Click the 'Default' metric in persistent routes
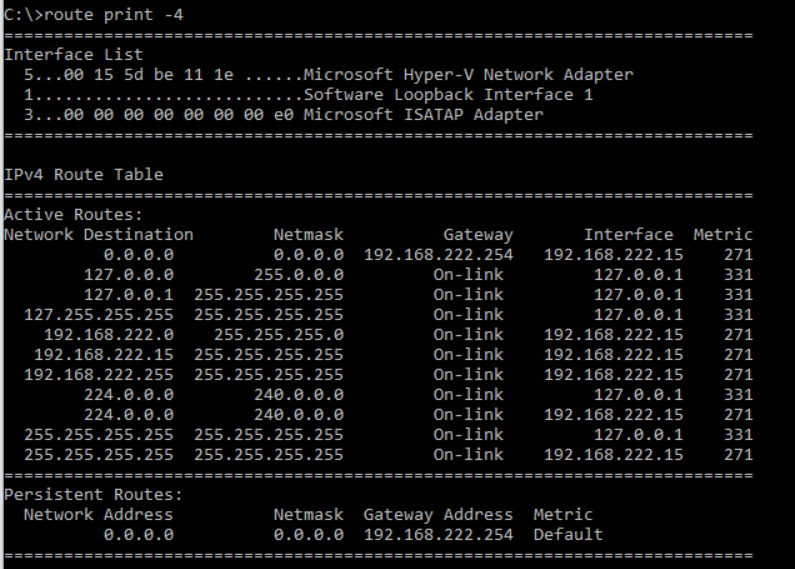The width and height of the screenshot is (795, 569). point(568,535)
